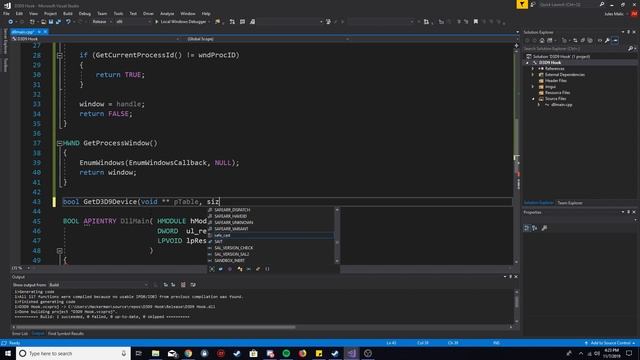Screen dimensions: 640x360
Task: Select the Resource Files folder
Action: [x=557, y=93]
